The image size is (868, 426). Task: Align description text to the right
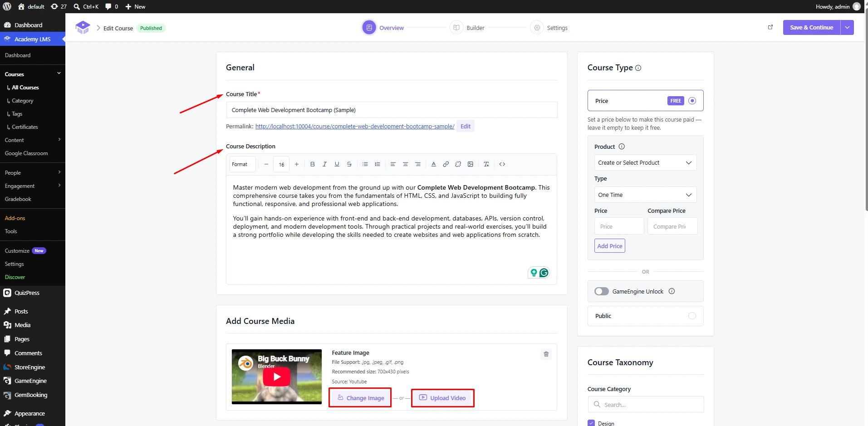417,164
